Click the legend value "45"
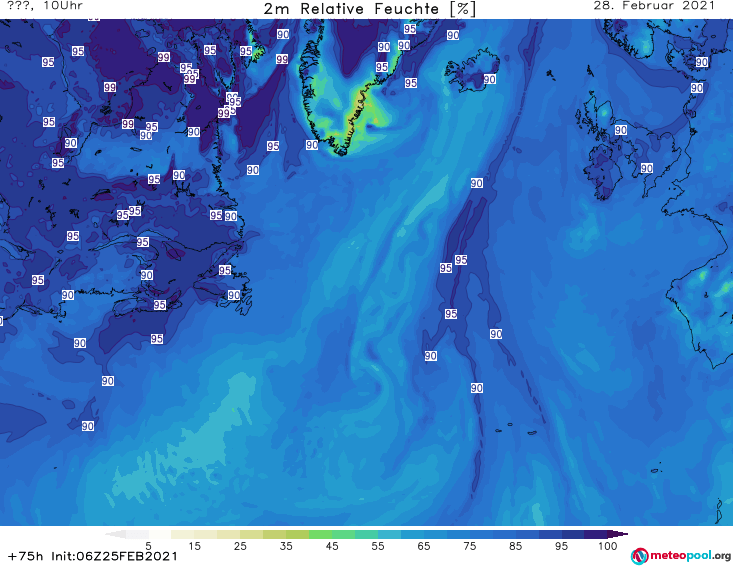Screen dimensions: 733x566 point(332,546)
